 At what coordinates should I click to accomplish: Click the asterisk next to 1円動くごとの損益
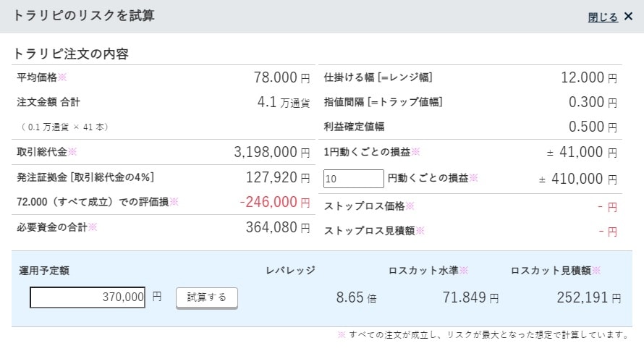coord(415,152)
